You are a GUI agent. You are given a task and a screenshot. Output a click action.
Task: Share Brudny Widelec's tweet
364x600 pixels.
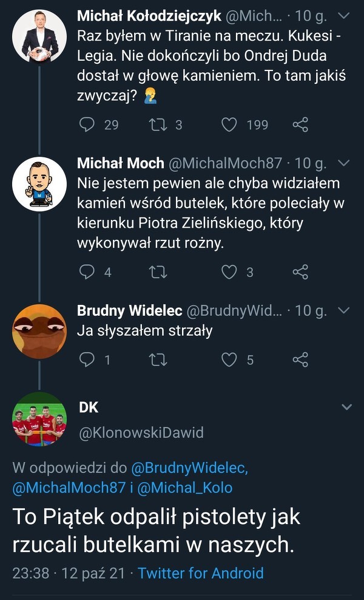(x=300, y=360)
